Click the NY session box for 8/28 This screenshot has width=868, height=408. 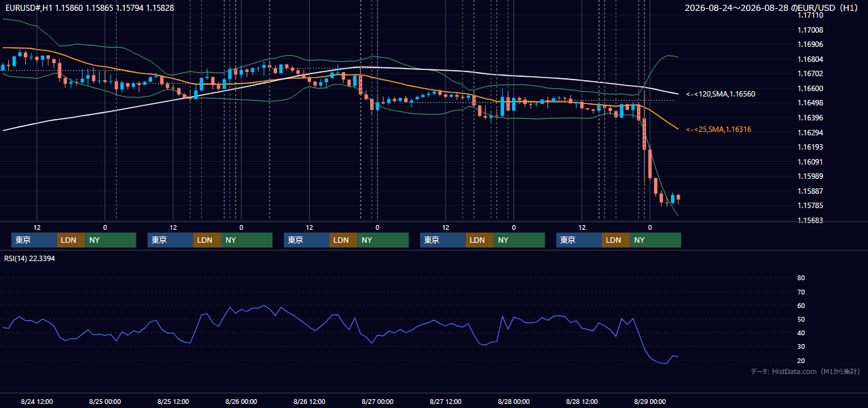tap(655, 240)
